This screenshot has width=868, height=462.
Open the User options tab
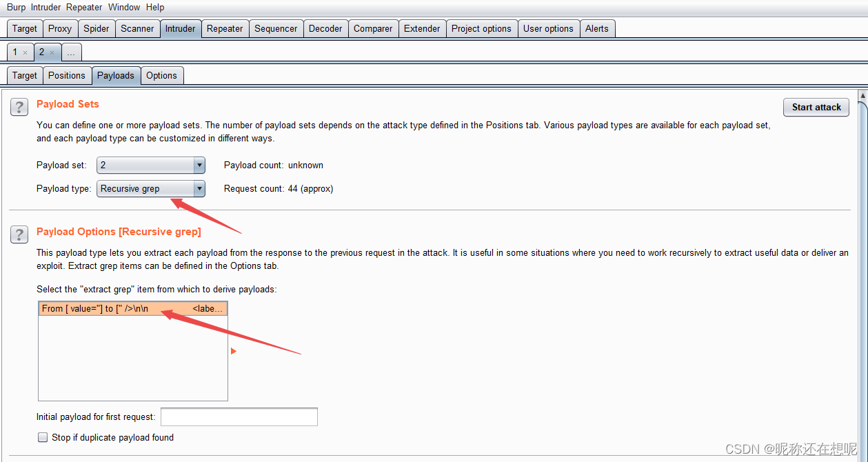point(548,28)
